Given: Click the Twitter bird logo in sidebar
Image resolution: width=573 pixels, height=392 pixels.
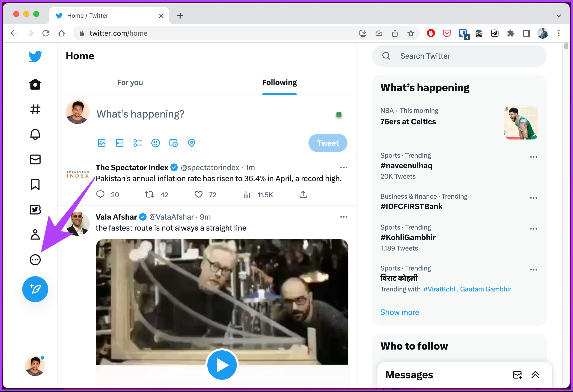Looking at the screenshot, I should coord(35,56).
